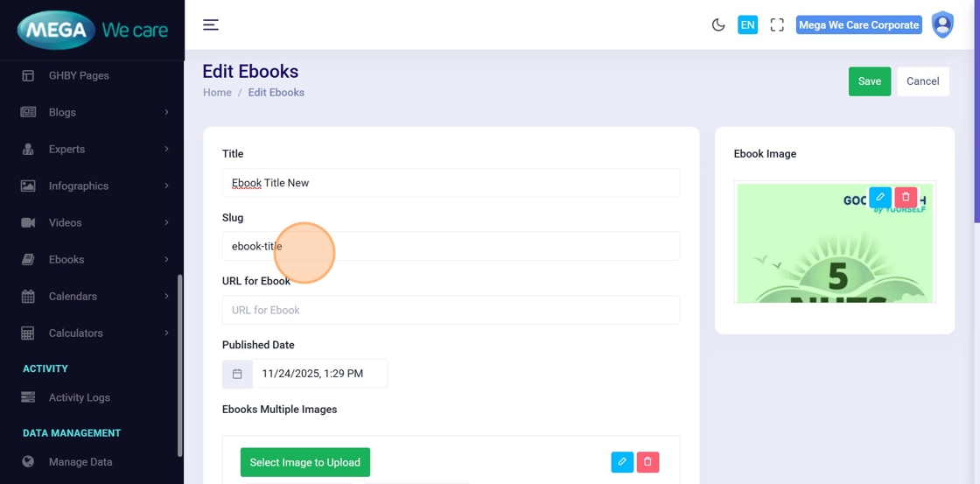The image size is (980, 484).
Task: Expand the Blogs sidebar menu
Action: point(92,112)
